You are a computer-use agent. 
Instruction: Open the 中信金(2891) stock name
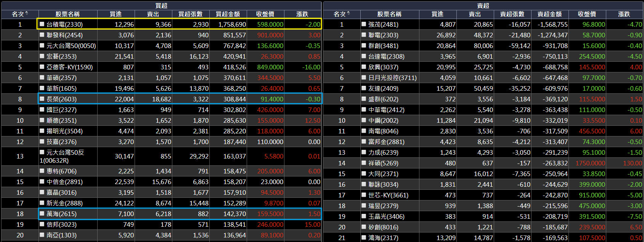(x=64, y=182)
